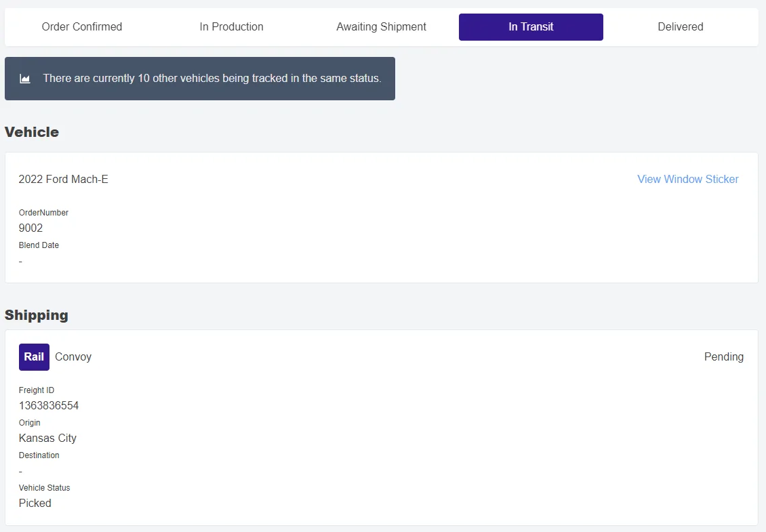
Task: Select the freight ID 1363836554
Action: tap(49, 405)
